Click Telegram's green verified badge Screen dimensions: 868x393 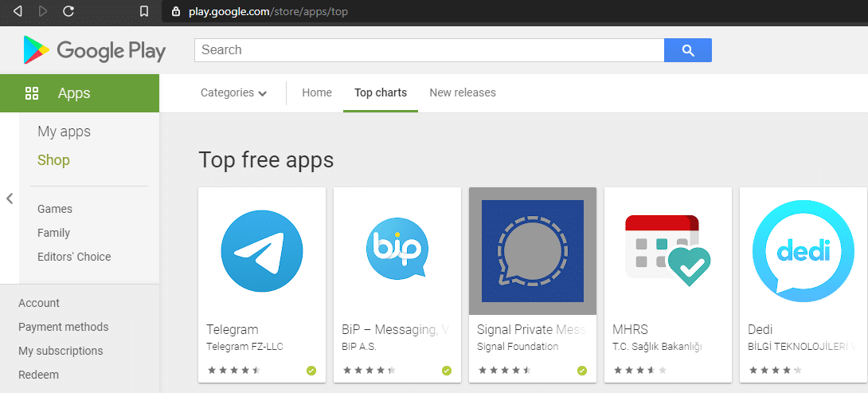pos(311,370)
